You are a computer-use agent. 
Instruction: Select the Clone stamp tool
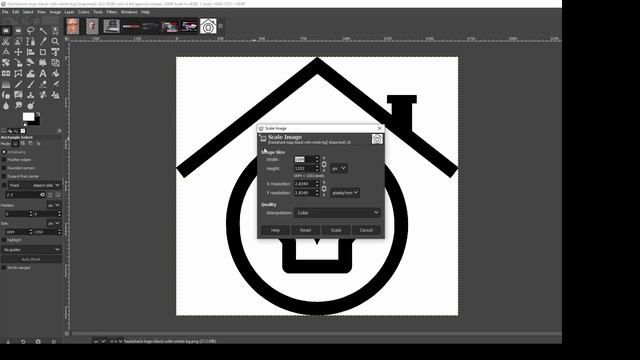pos(31,95)
